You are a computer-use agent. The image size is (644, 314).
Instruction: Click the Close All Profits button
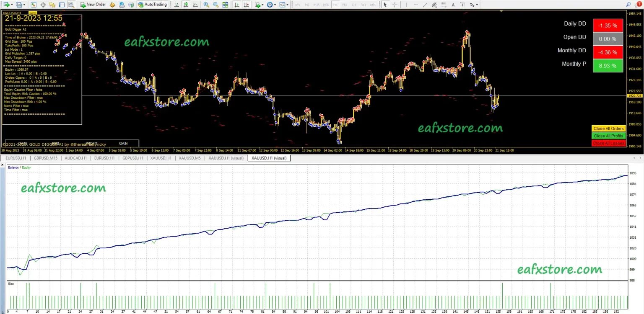pos(608,136)
